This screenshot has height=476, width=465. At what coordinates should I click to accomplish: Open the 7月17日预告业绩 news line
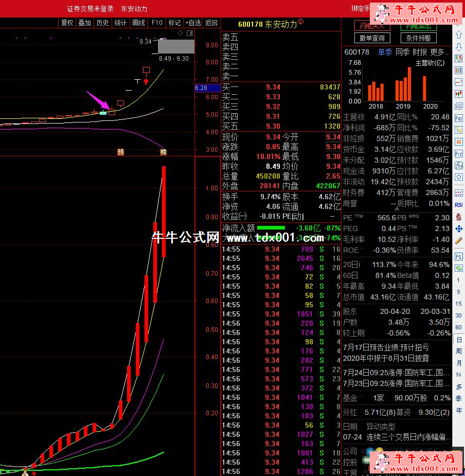(x=386, y=347)
